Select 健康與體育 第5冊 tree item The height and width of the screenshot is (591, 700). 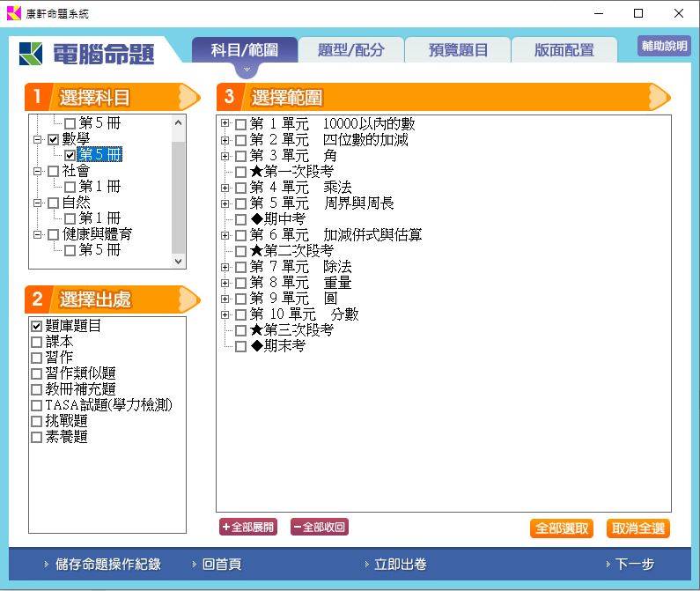tap(99, 250)
